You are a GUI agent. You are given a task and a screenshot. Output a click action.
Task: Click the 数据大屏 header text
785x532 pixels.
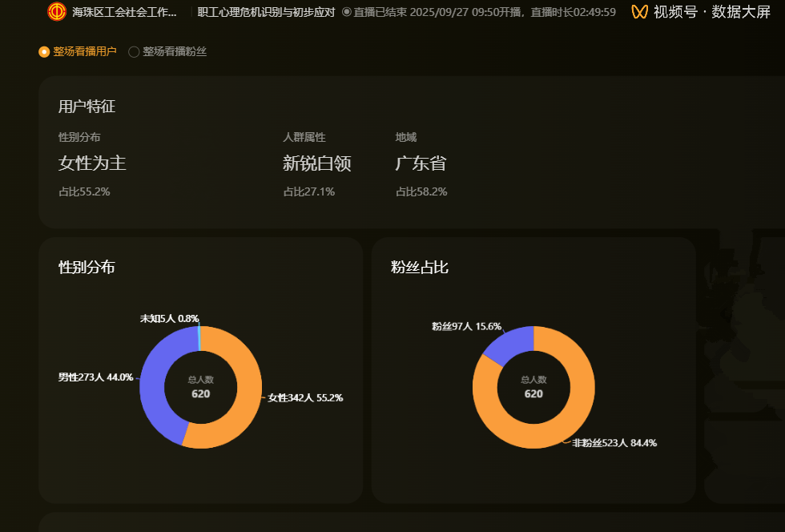(741, 12)
